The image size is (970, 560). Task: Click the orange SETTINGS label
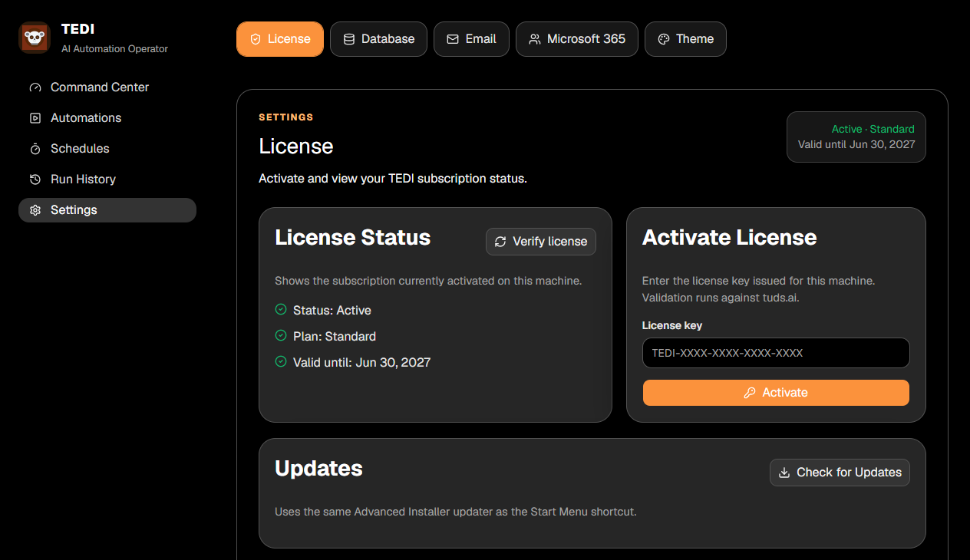(286, 117)
